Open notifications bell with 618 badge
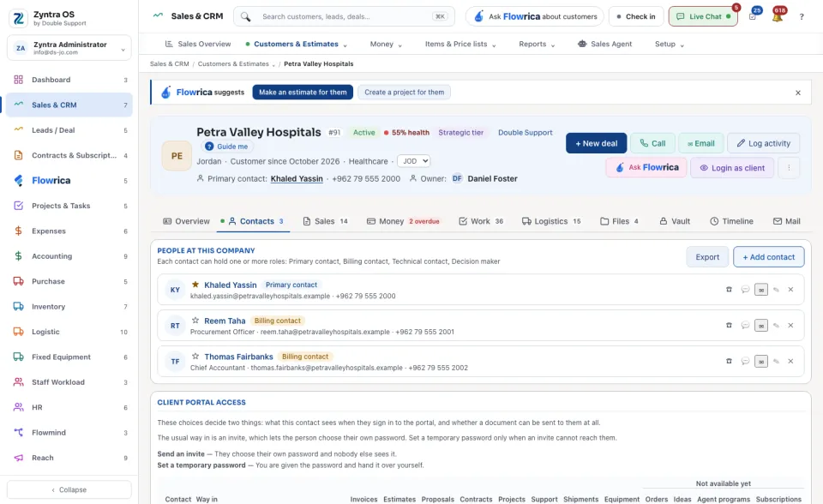823x504 pixels. point(778,16)
